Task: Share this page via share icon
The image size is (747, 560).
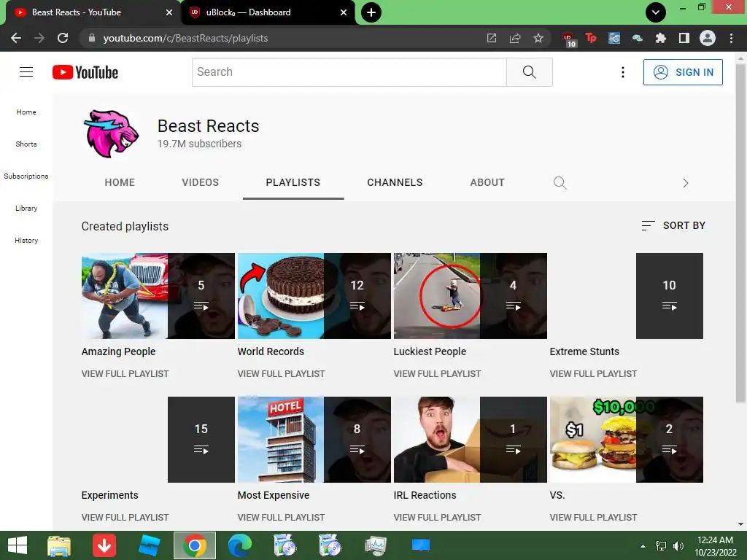Action: coord(515,38)
